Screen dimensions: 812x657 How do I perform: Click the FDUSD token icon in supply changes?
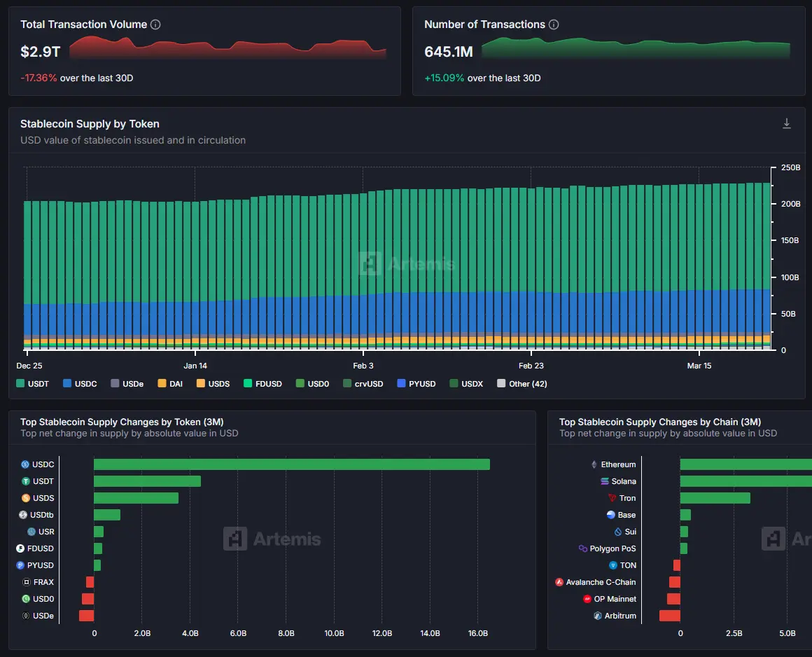click(20, 548)
